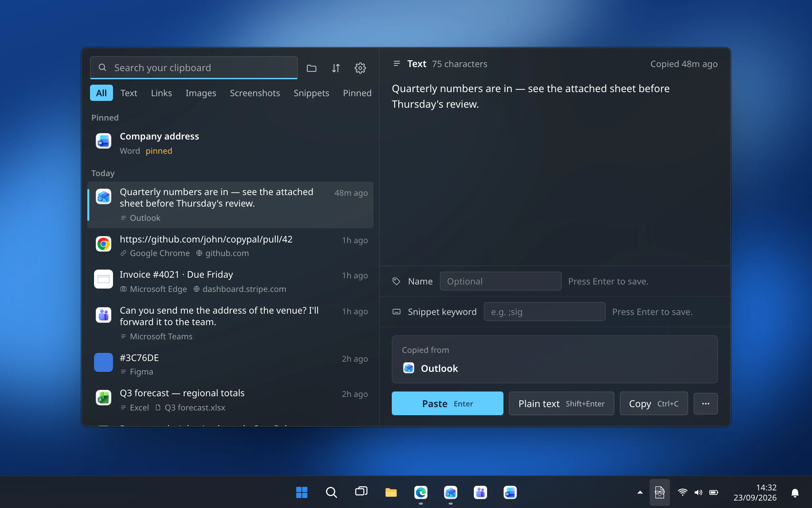The height and width of the screenshot is (508, 812).
Task: Switch to the Images filter tab
Action: [201, 93]
